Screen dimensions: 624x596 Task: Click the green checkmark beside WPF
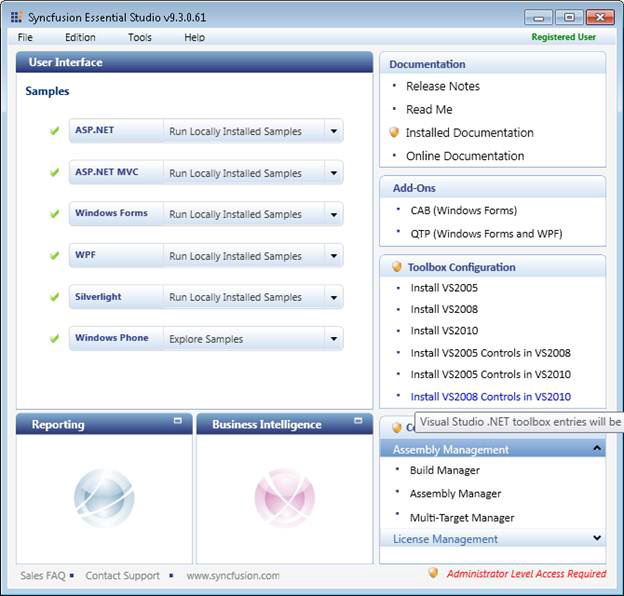pos(55,255)
